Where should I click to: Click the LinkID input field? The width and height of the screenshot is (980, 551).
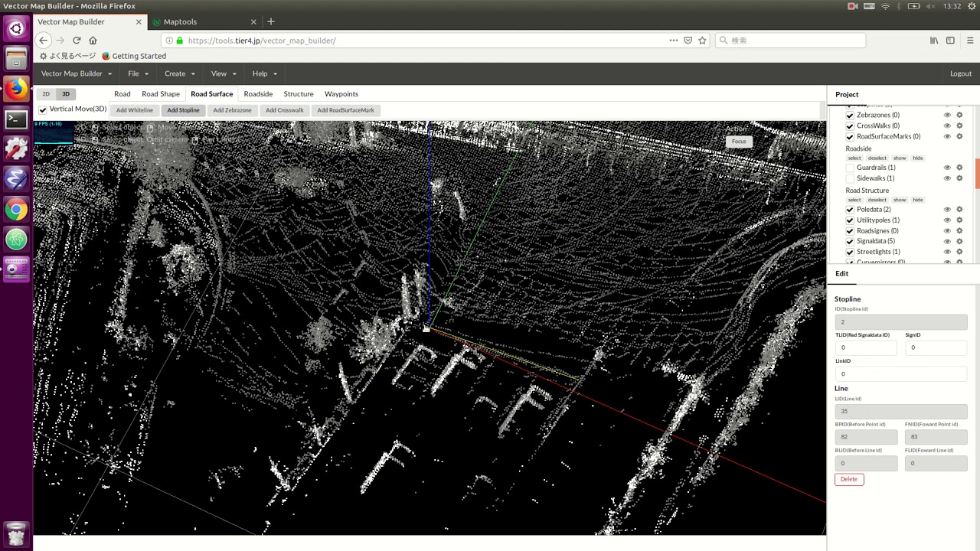(x=901, y=373)
